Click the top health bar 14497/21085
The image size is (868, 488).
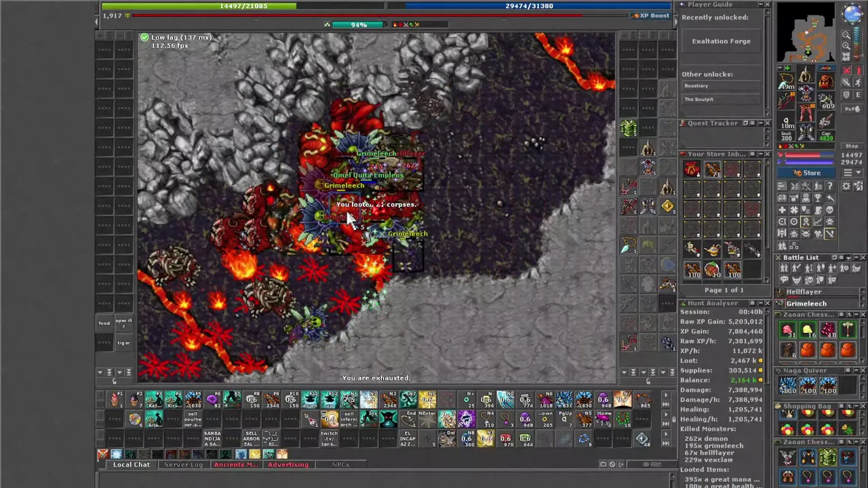(244, 5)
